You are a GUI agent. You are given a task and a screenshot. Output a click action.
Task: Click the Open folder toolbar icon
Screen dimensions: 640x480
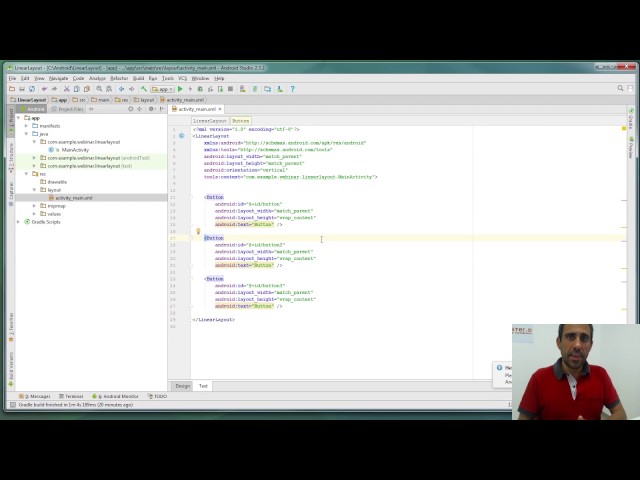(x=12, y=89)
